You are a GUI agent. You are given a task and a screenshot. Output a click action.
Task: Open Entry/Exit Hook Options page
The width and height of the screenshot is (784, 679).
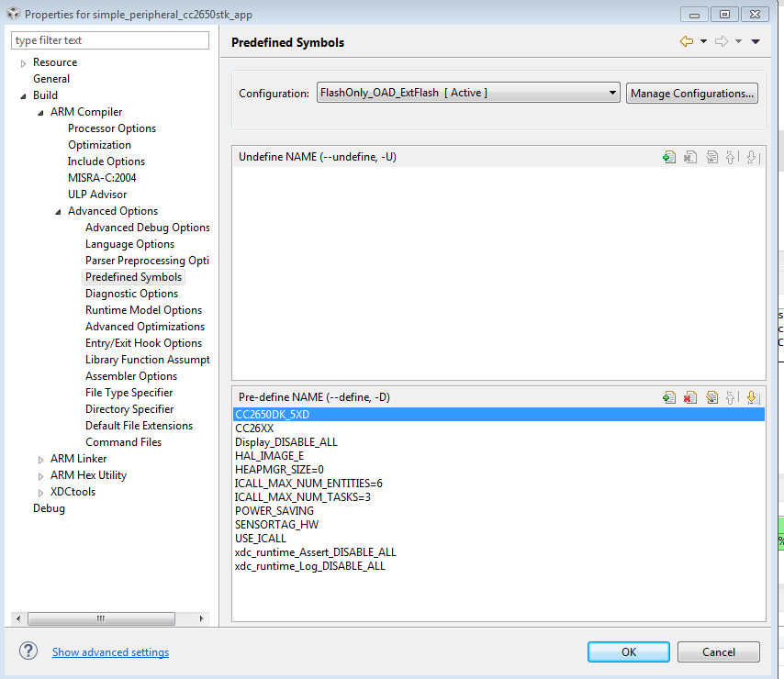(x=143, y=343)
